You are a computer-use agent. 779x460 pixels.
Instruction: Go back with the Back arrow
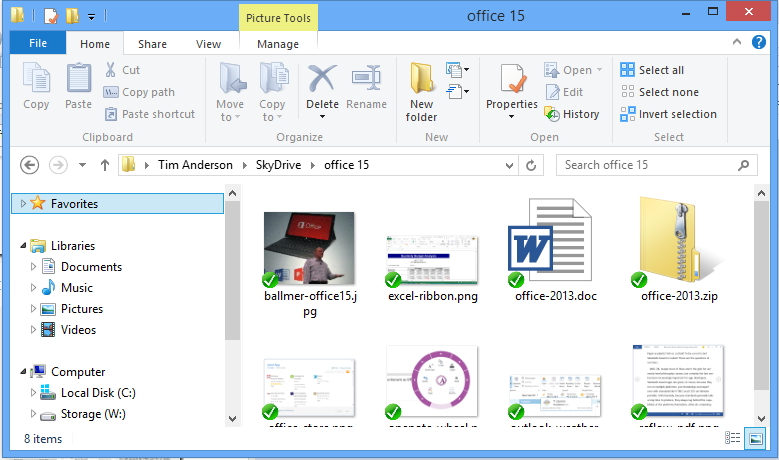tap(29, 165)
